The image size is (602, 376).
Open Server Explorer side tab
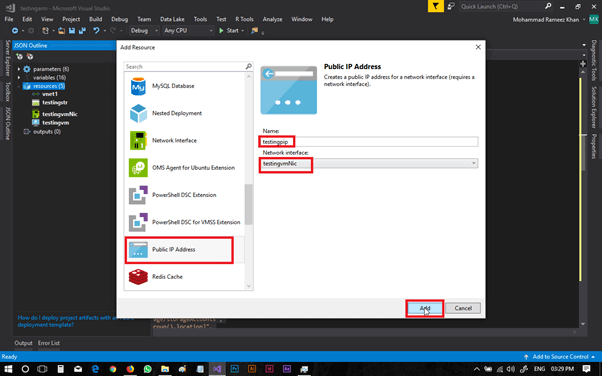8,58
